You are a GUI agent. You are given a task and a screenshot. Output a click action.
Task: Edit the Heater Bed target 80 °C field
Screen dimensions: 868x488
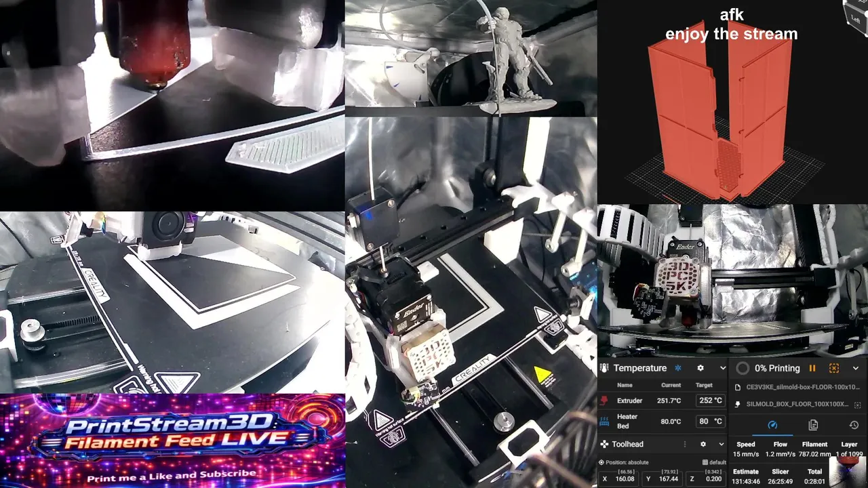[x=711, y=421]
